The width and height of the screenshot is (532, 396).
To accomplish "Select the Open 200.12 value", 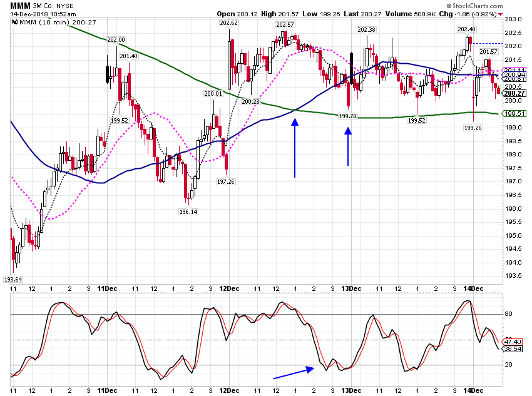I will tap(238, 14).
